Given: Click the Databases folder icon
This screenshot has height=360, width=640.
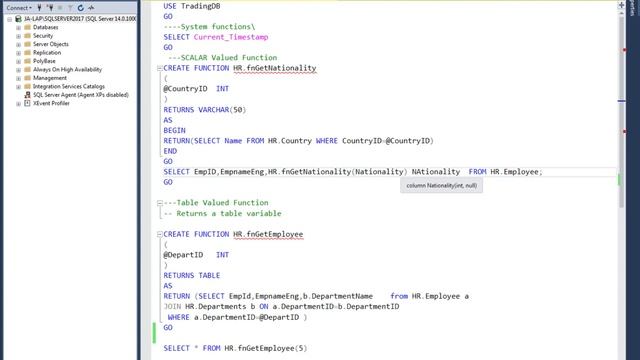Looking at the screenshot, I should tap(27, 27).
